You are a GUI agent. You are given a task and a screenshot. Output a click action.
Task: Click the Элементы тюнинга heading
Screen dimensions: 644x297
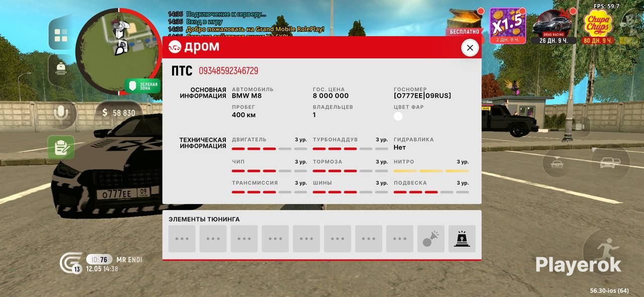[204, 219]
